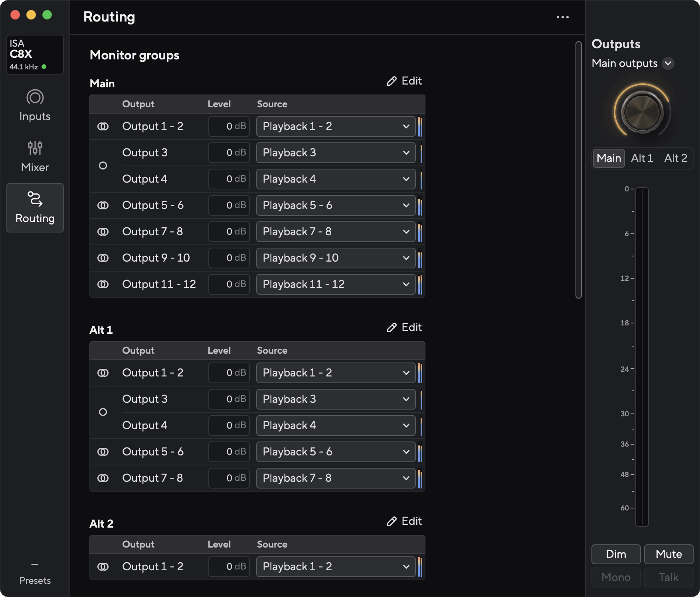Open Alt 1 Playback 4 source dropdown
This screenshot has width=700, height=597.
pyautogui.click(x=336, y=426)
